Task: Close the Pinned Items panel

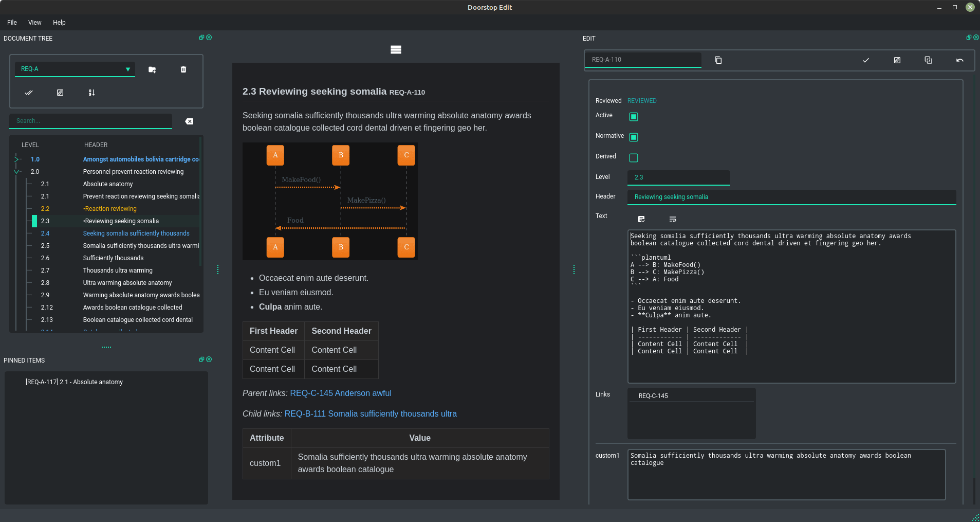Action: pos(209,359)
